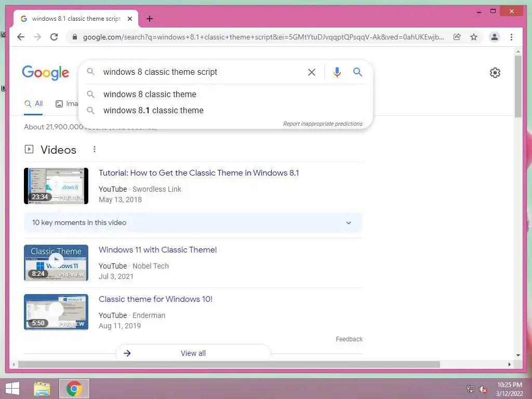Click Chrome icon on taskbar
532x399 pixels.
[74, 389]
